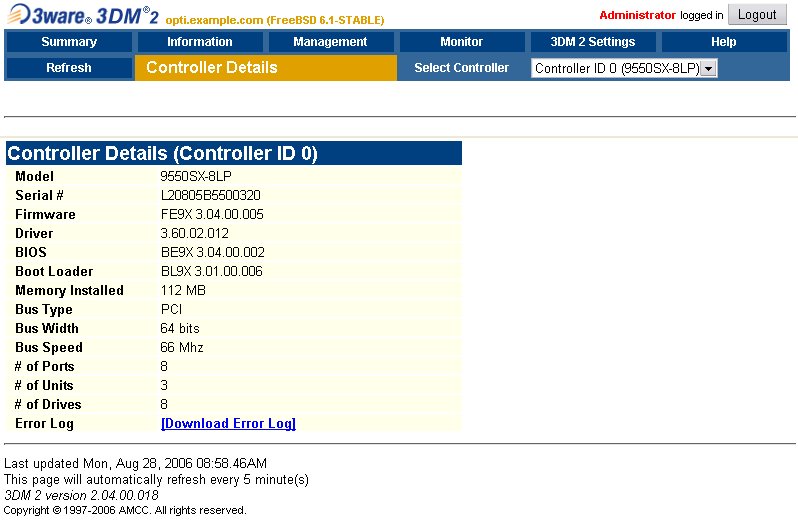The width and height of the screenshot is (798, 520).
Task: Click the Serial # row label
Action: [39, 195]
